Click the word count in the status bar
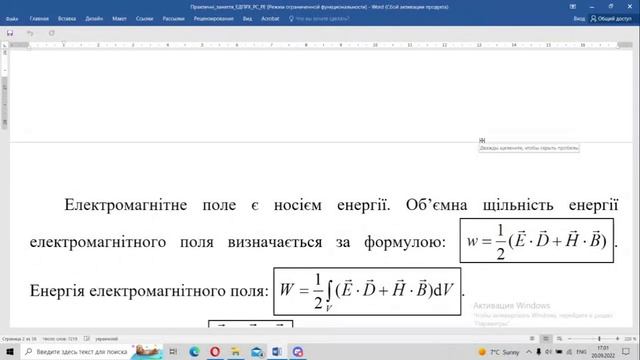The image size is (640, 360). pos(60,339)
